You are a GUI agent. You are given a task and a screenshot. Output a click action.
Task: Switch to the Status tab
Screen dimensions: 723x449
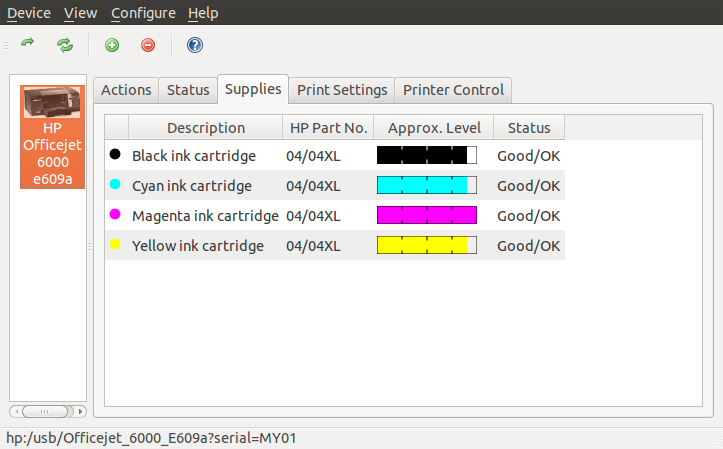188,90
